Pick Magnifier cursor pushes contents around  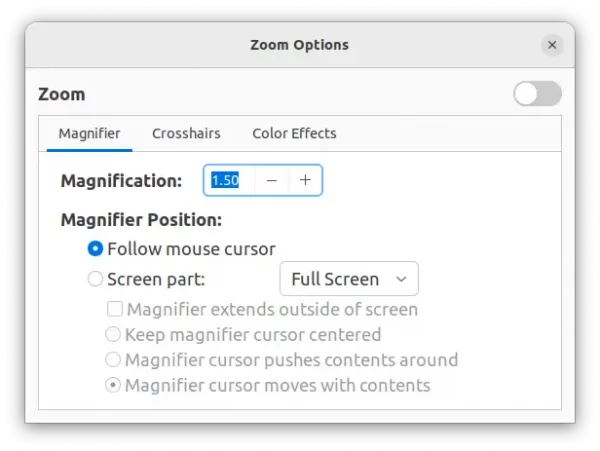coord(113,360)
